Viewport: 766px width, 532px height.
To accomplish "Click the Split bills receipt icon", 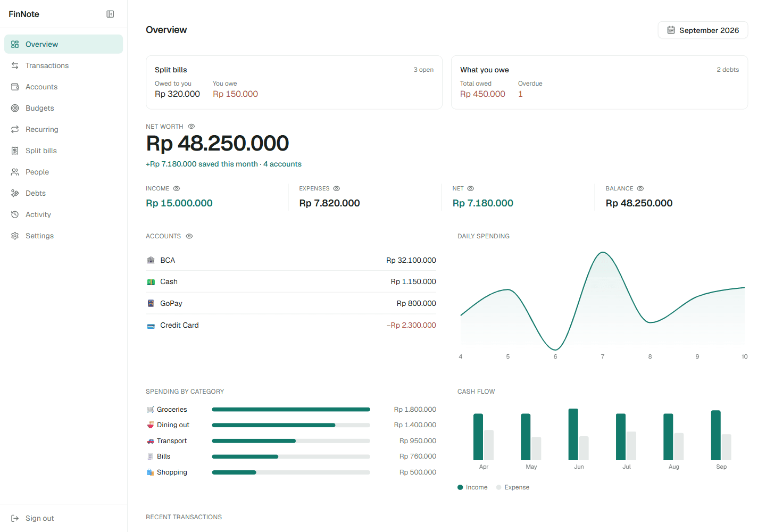I will [x=15, y=151].
